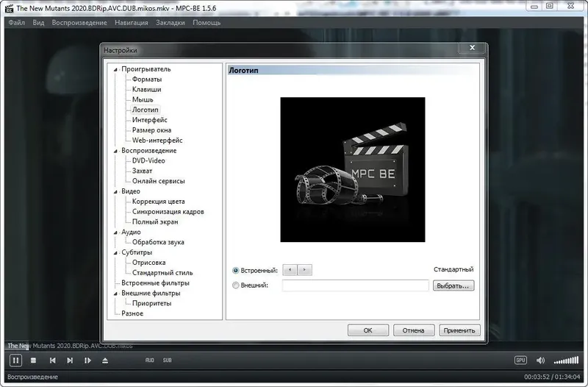The width and height of the screenshot is (588, 387).
Task: Select the Встроенный radio button
Action: tap(235, 270)
